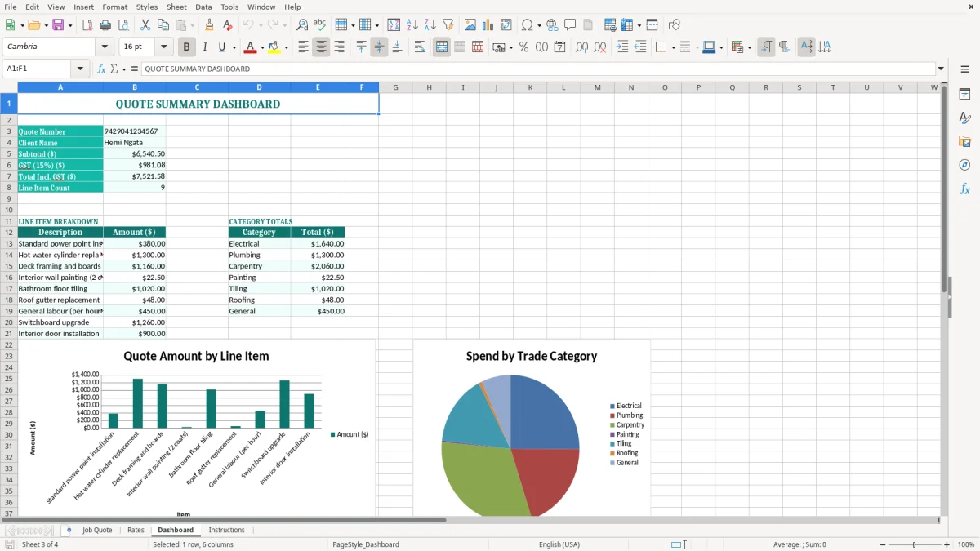Open the Underline style dropdown arrow
The width and height of the screenshot is (980, 551).
click(x=233, y=47)
